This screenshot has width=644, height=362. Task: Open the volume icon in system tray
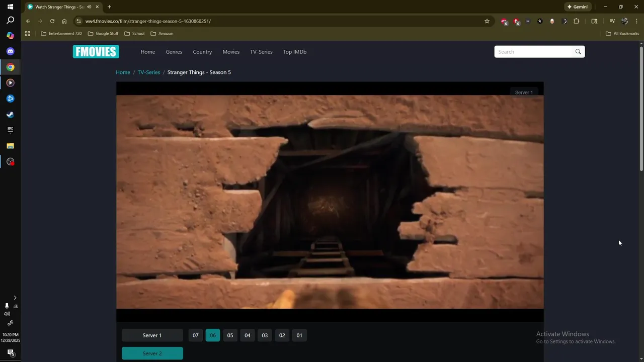coord(7,314)
